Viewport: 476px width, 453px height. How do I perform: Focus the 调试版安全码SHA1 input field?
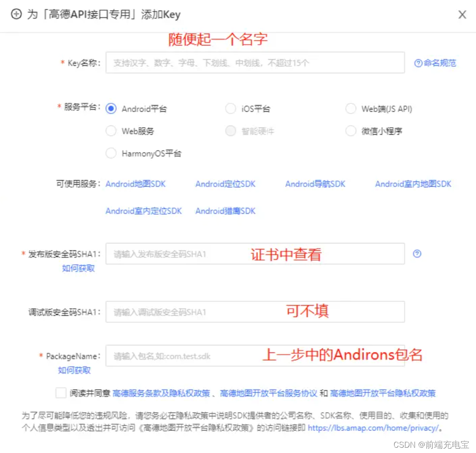(255, 312)
